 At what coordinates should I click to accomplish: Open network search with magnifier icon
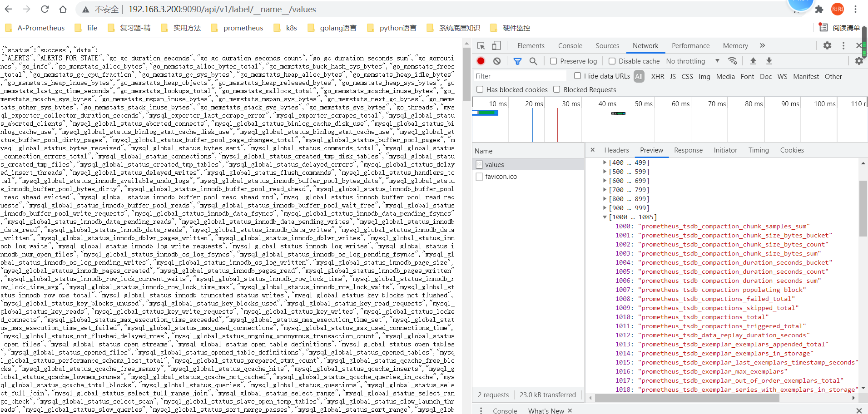click(533, 61)
